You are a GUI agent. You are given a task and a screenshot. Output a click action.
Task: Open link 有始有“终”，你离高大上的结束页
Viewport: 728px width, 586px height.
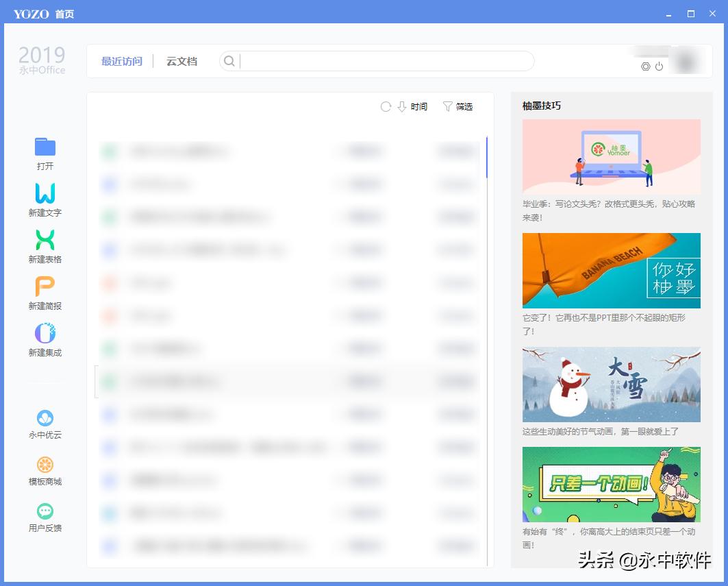point(609,538)
